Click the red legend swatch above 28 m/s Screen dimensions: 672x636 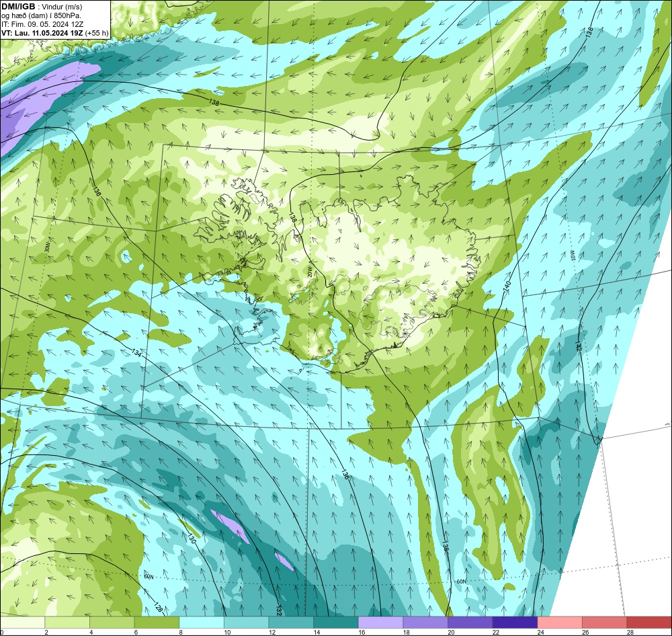(x=649, y=623)
